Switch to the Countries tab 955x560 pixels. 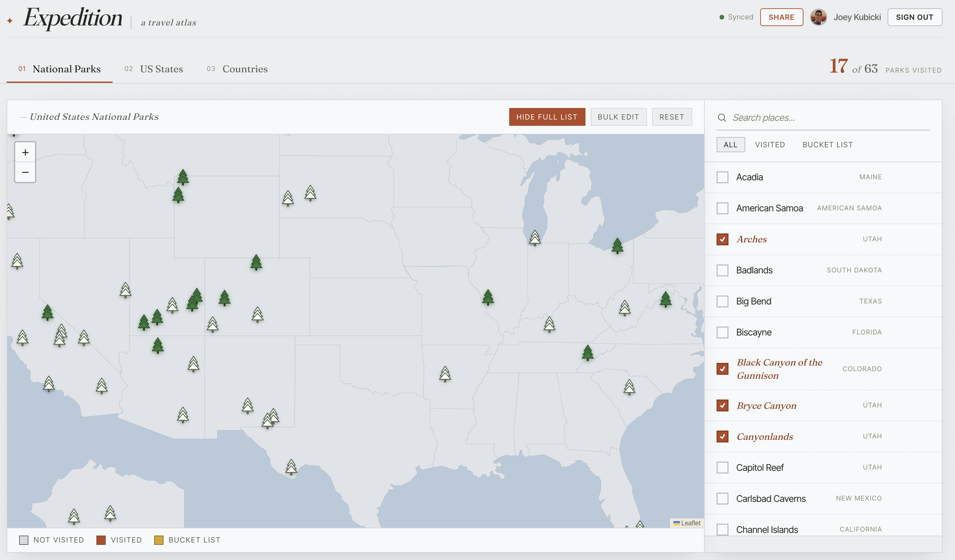click(x=237, y=69)
